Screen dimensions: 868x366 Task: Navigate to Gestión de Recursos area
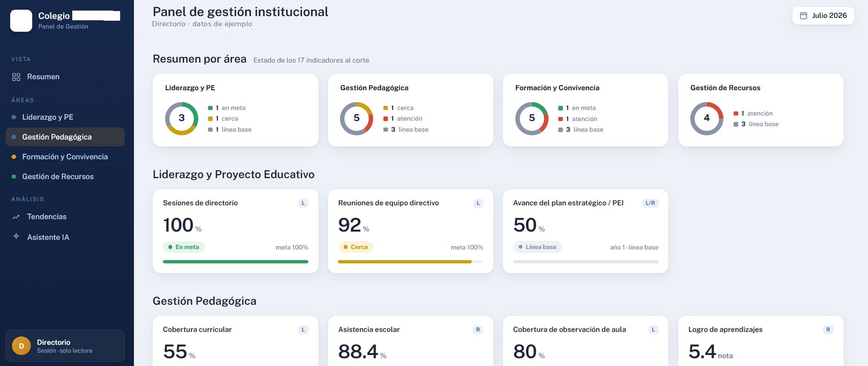65,177
